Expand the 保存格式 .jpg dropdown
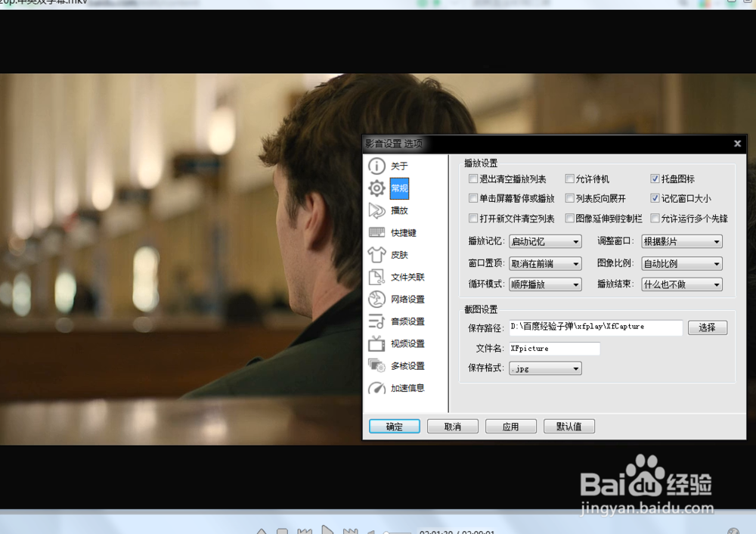Image resolution: width=756 pixels, height=534 pixels. click(x=545, y=368)
